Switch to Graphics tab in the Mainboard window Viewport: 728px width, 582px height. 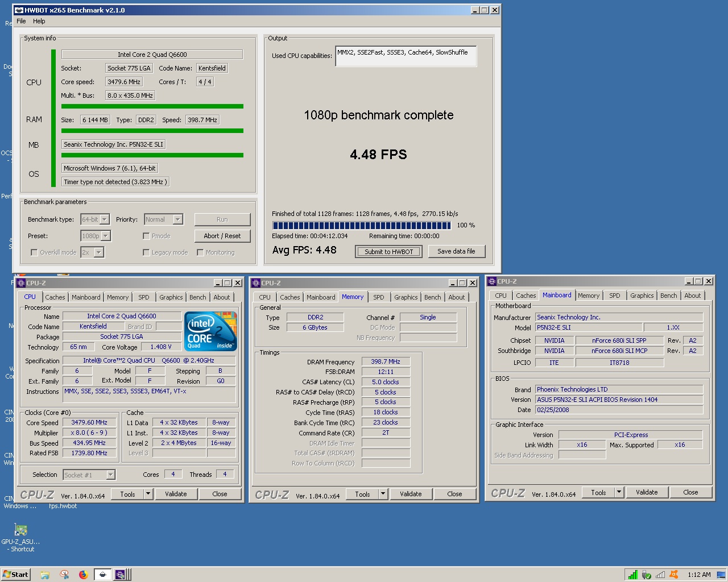click(642, 296)
